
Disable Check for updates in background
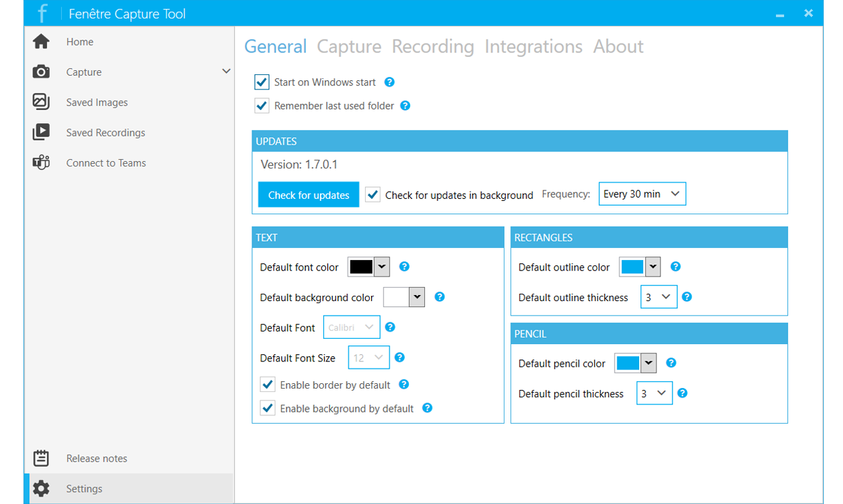point(372,194)
